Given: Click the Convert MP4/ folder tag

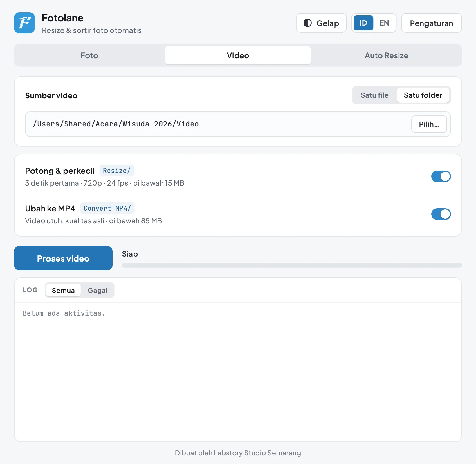Looking at the screenshot, I should point(107,208).
